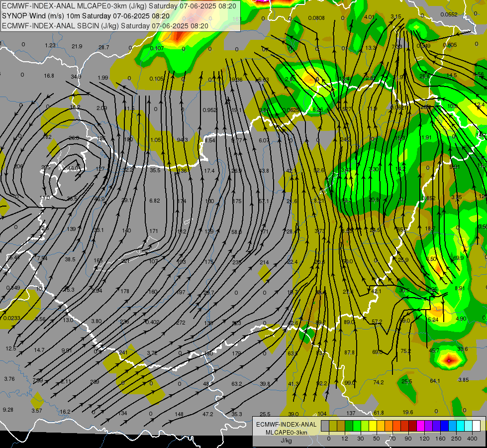
Task: Click the map value 0.952
Action: pyautogui.click(x=209, y=110)
